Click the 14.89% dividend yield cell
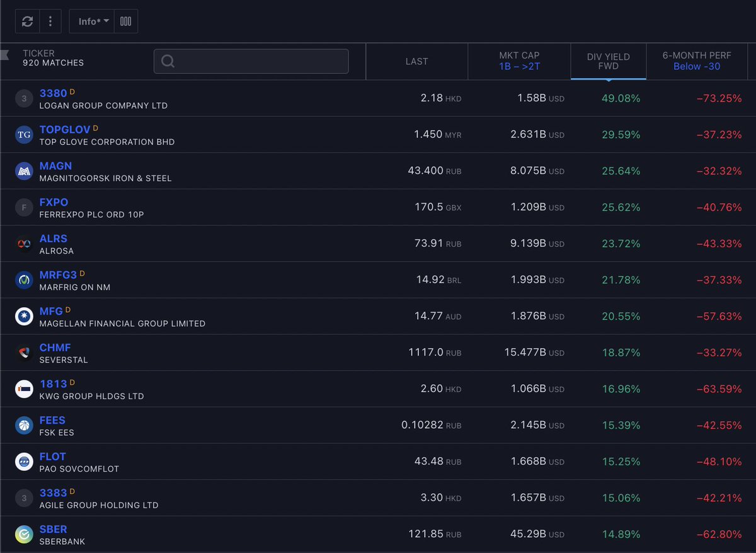The image size is (756, 553). coord(621,535)
